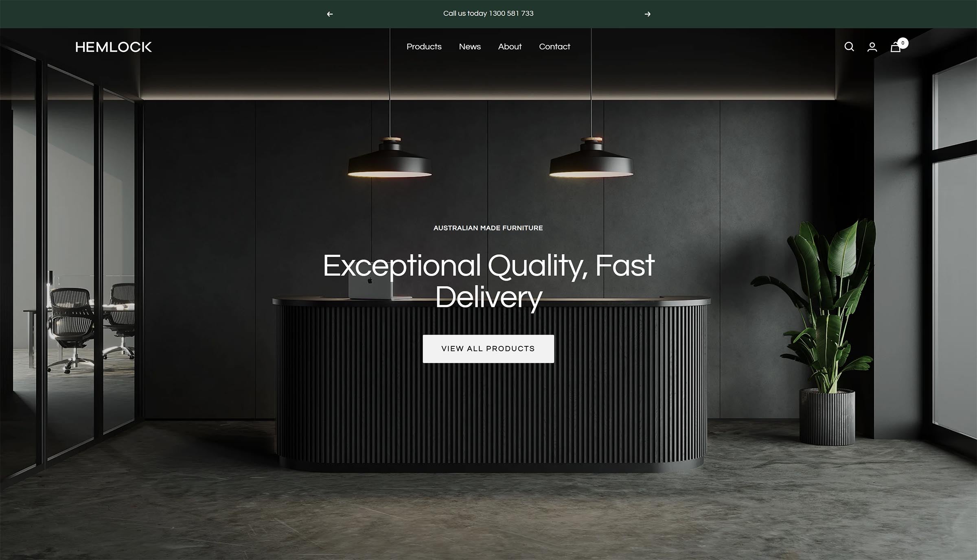The image size is (977, 560).
Task: Click the HEMLOCK logo
Action: click(x=114, y=47)
